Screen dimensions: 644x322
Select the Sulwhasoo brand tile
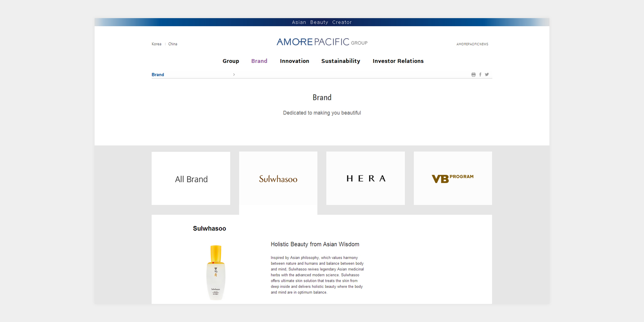[x=278, y=178]
